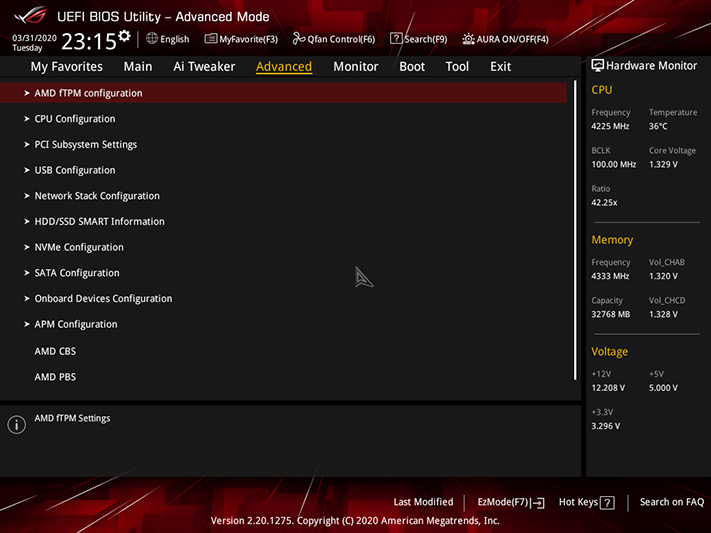Image resolution: width=711 pixels, height=533 pixels.
Task: Switch to the Main tab
Action: coord(138,67)
